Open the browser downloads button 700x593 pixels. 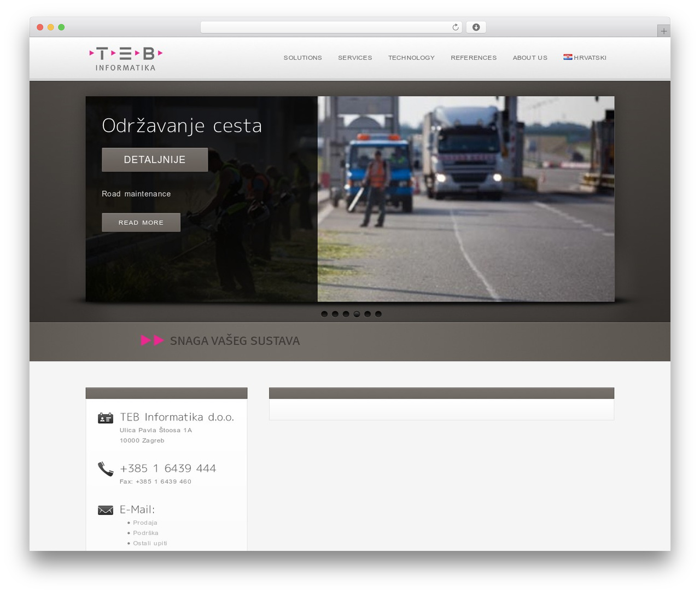click(x=476, y=27)
